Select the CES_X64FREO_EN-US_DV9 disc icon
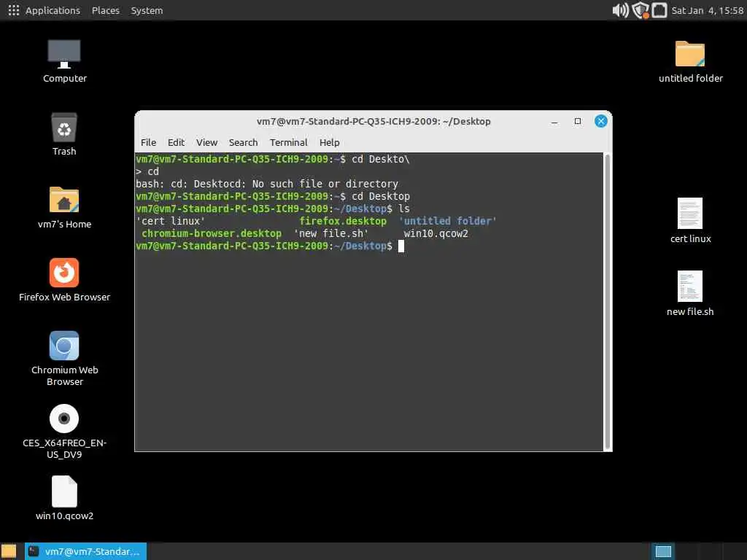 pyautogui.click(x=64, y=418)
